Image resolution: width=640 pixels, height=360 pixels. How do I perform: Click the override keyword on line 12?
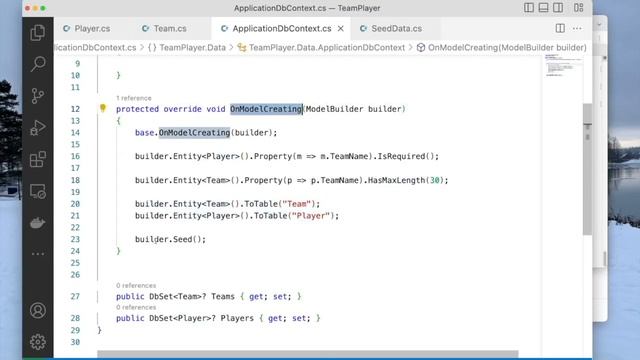coord(182,109)
